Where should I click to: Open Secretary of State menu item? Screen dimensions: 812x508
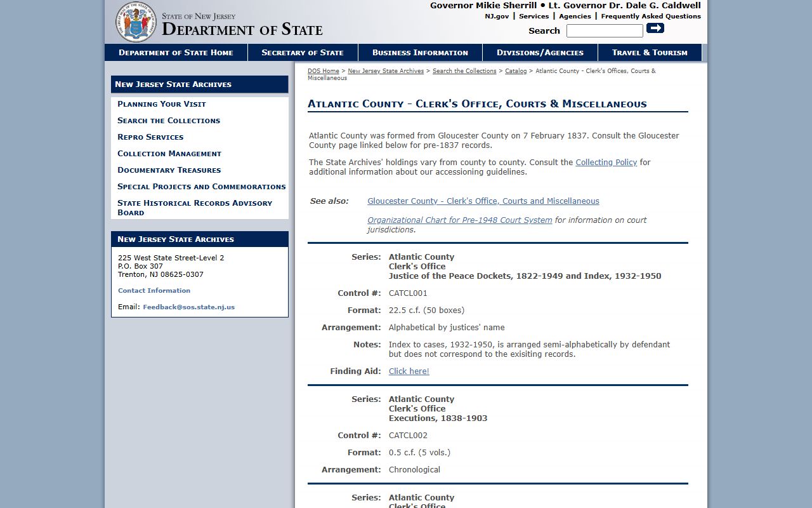pyautogui.click(x=303, y=53)
